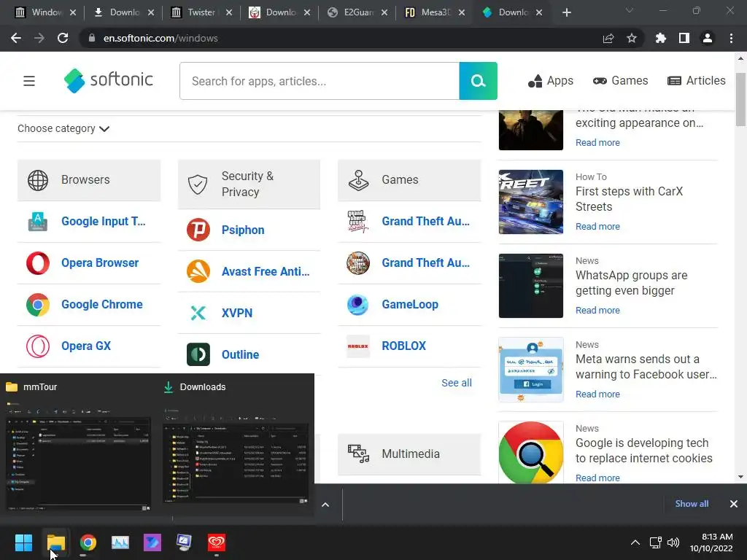The image size is (747, 560).
Task: Click the Psiphon icon
Action: pyautogui.click(x=198, y=230)
